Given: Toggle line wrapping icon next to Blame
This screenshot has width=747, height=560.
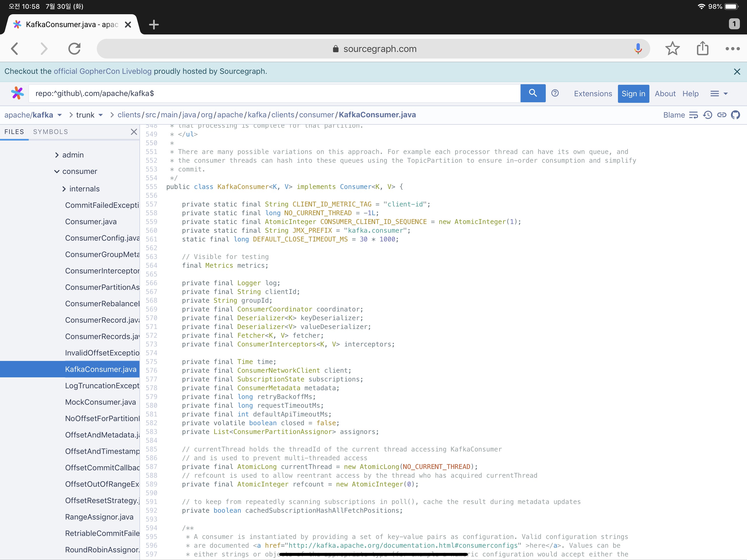Looking at the screenshot, I should [693, 115].
